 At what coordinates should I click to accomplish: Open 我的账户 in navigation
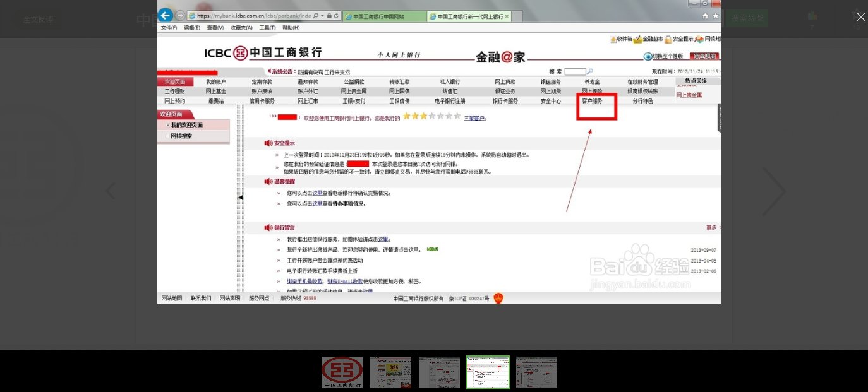coord(216,82)
